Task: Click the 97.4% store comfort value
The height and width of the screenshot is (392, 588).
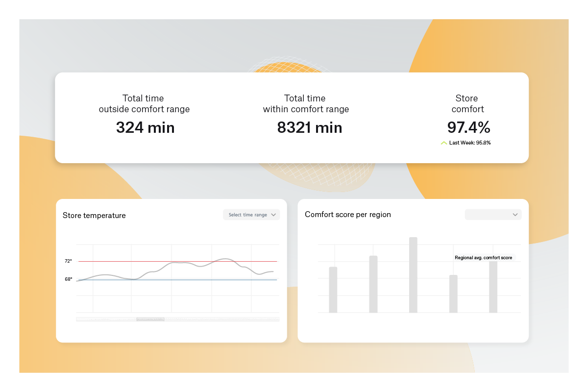Action: pyautogui.click(x=468, y=128)
